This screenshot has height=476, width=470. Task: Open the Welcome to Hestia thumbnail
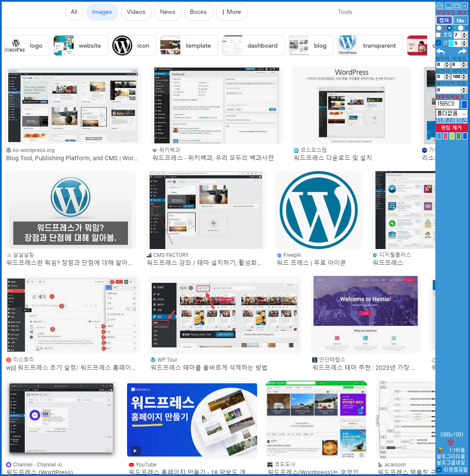pos(366,314)
